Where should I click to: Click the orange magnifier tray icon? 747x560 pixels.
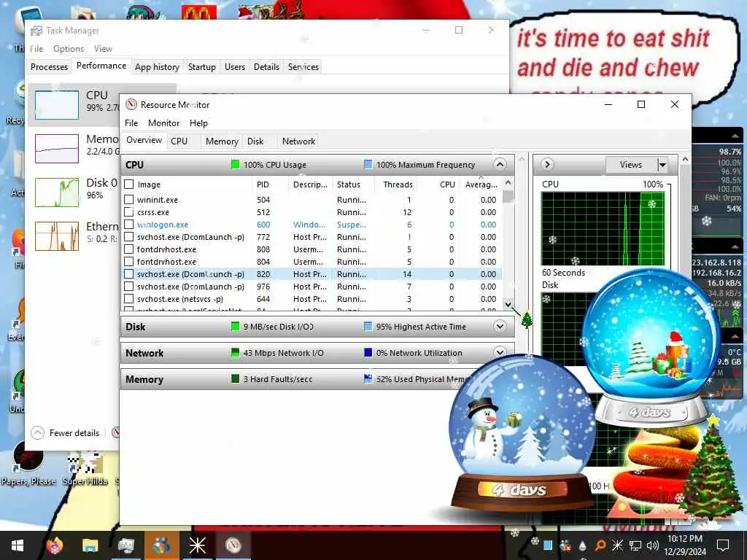click(600, 545)
